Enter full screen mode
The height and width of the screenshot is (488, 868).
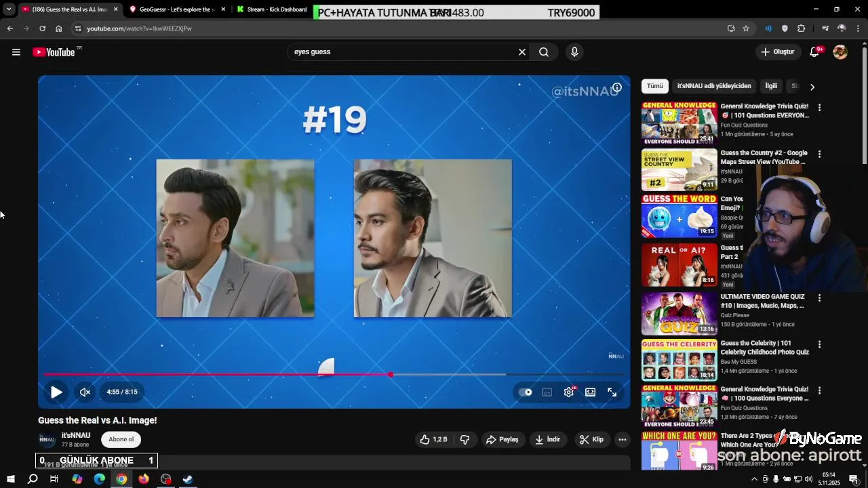(x=612, y=392)
